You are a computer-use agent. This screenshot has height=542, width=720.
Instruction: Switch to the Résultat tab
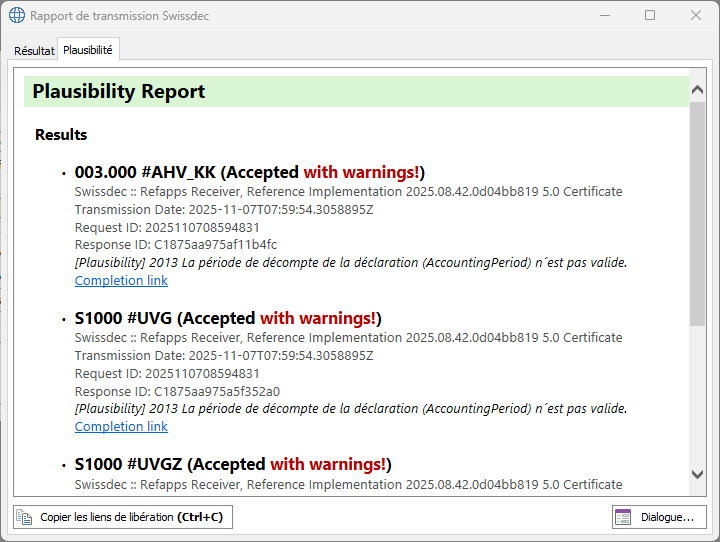34,50
